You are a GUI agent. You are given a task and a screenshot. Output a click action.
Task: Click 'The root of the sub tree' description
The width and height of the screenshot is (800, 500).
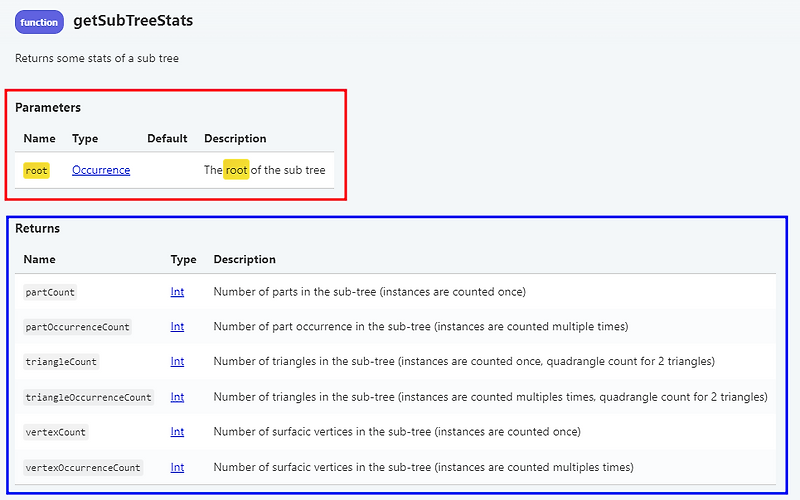click(x=265, y=170)
